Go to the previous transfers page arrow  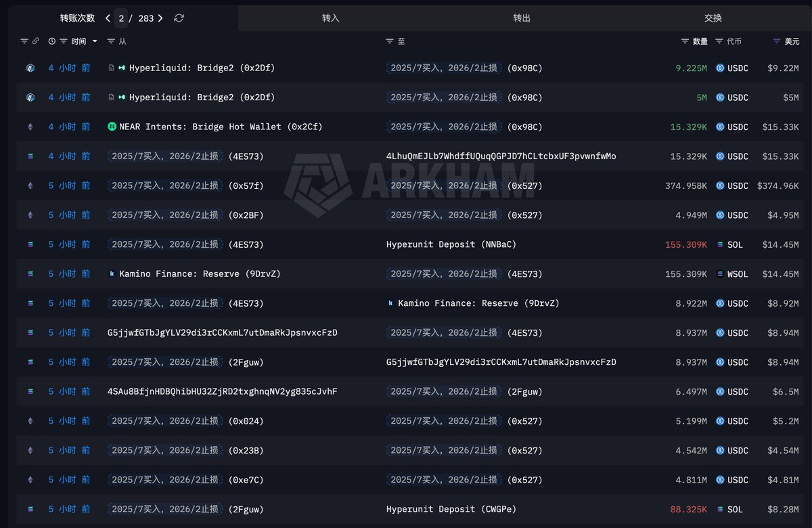[108, 18]
